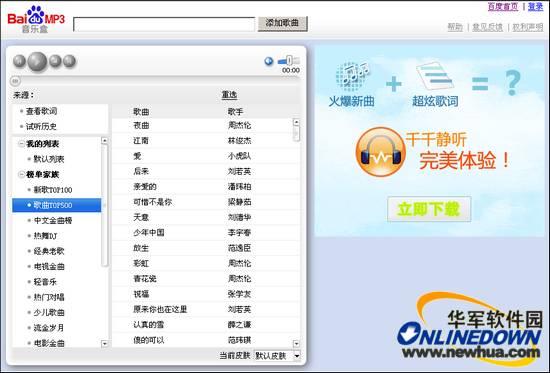Open 查看歌词 in the sidebar
Screen dimensions: 550x373
pos(41,111)
